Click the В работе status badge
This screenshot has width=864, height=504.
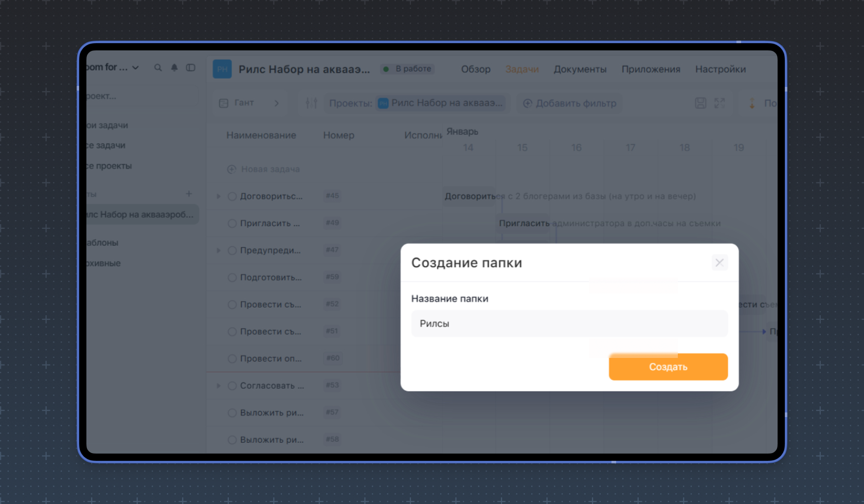point(408,69)
